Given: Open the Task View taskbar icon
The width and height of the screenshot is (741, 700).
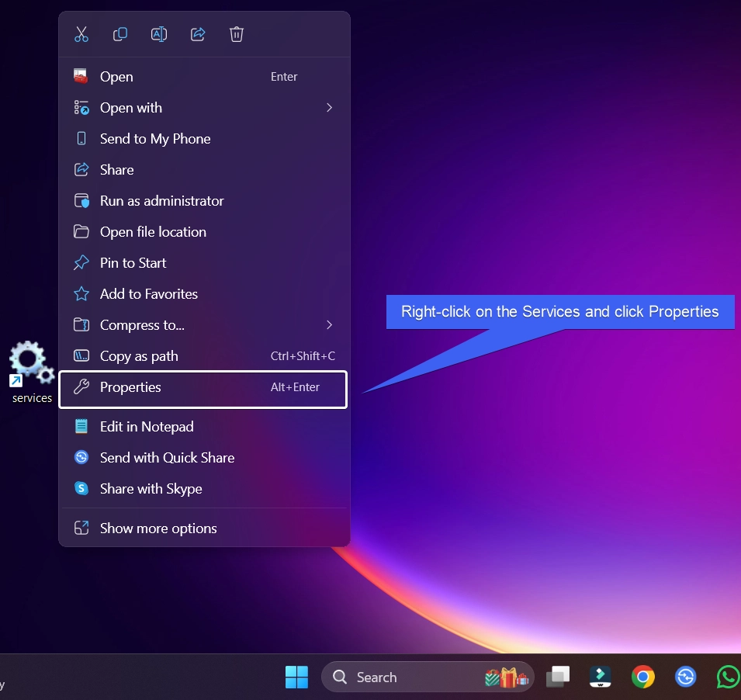Looking at the screenshot, I should coord(558,677).
